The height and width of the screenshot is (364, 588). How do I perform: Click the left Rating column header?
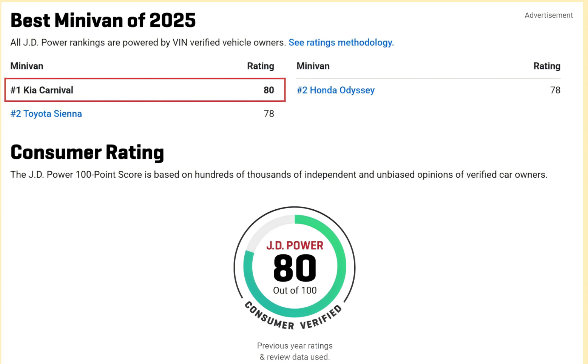coord(261,66)
